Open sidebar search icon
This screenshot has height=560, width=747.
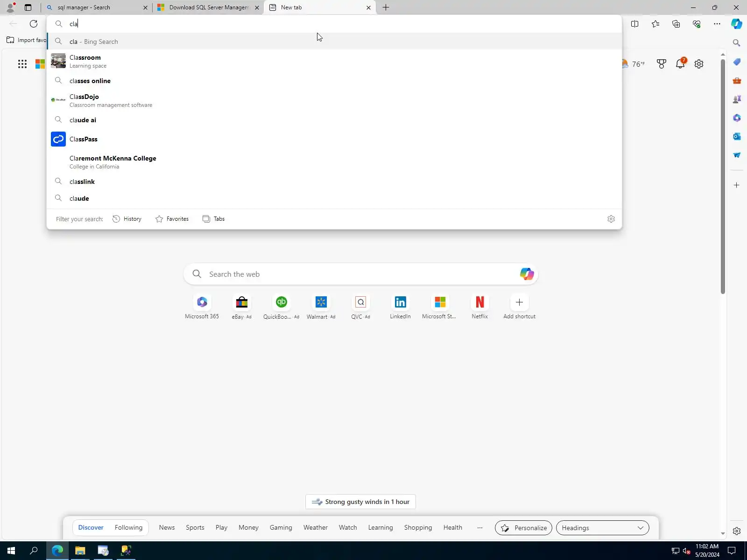point(737,43)
